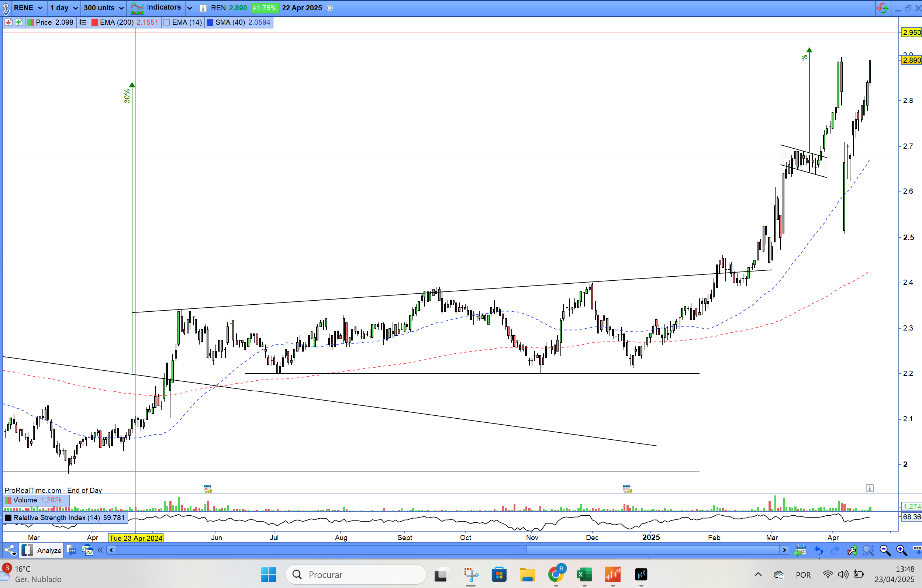Click the Price color swatch
This screenshot has height=588, width=922.
30,23
